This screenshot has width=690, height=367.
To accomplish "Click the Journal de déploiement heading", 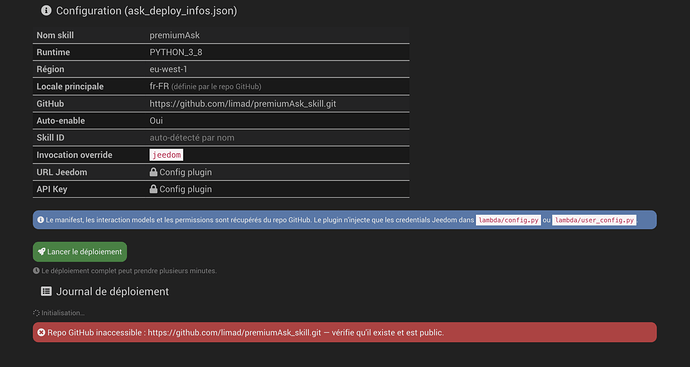I will (x=113, y=291).
